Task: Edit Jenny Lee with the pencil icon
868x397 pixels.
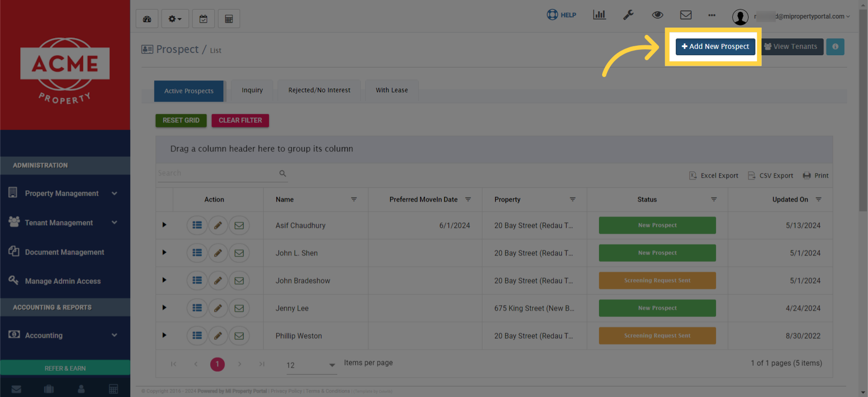Action: (218, 308)
